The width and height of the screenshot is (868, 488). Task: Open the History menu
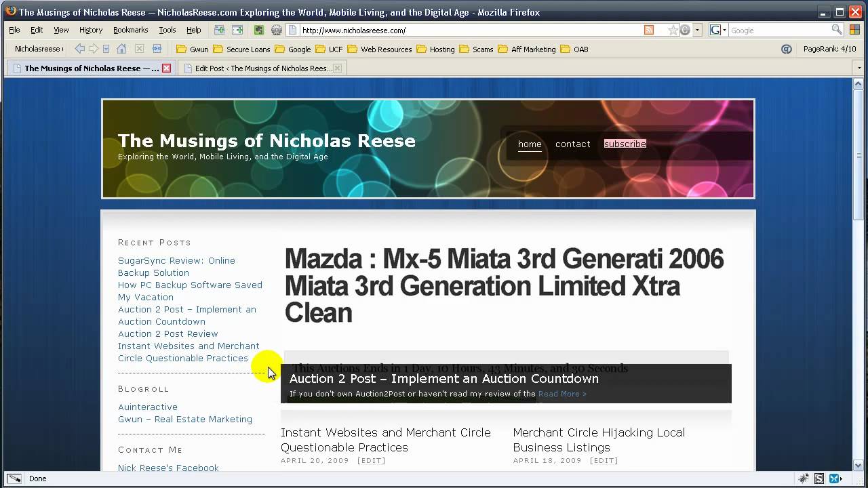coord(90,30)
